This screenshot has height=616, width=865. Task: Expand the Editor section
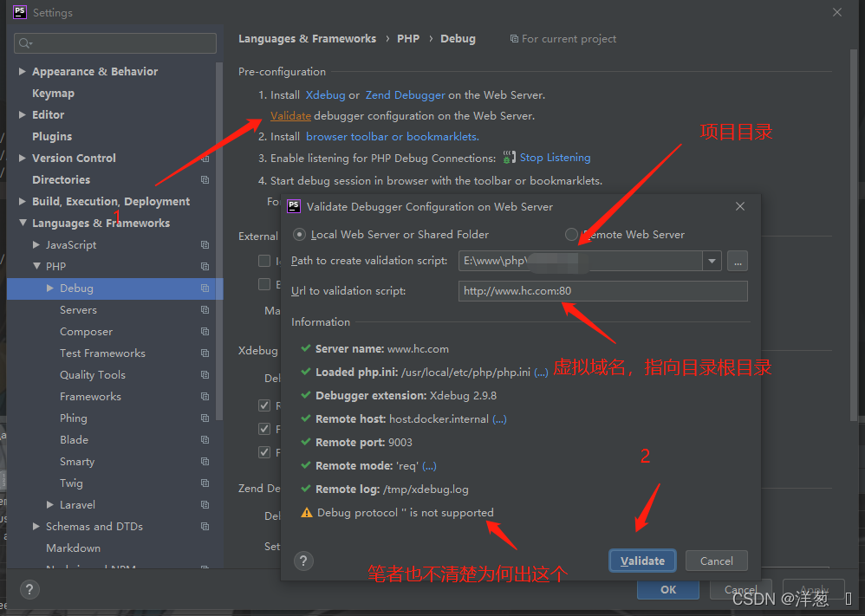pyautogui.click(x=22, y=114)
